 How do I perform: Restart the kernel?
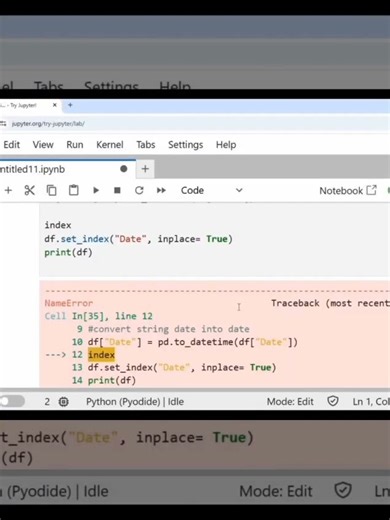click(139, 190)
